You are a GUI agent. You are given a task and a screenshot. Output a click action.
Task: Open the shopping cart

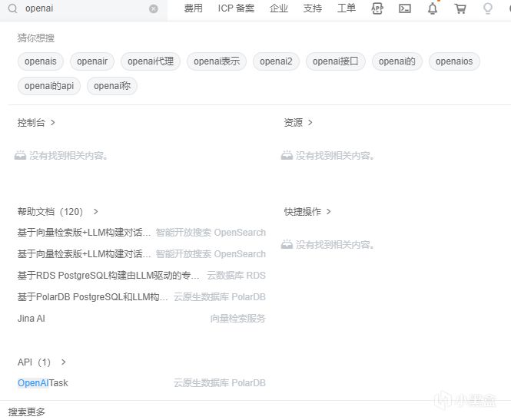(460, 8)
